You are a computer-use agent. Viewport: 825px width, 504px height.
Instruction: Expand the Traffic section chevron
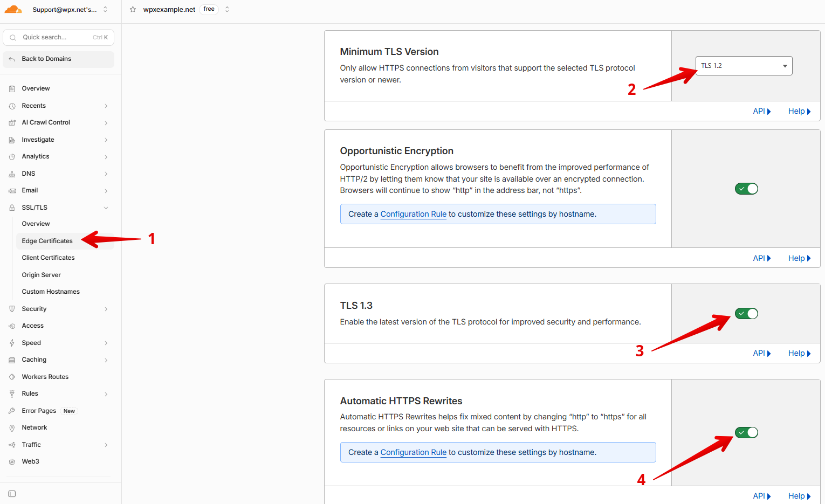point(106,445)
